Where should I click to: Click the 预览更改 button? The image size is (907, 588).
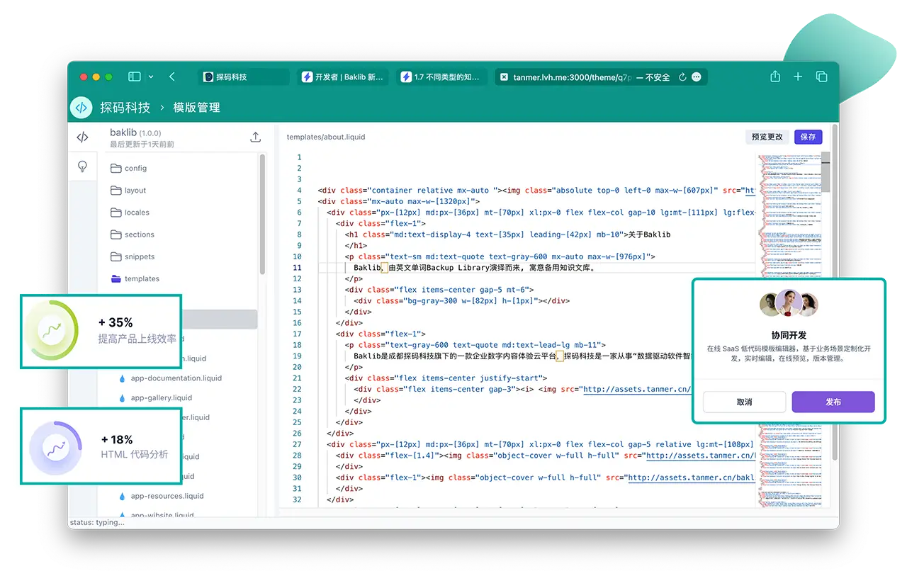pos(767,137)
